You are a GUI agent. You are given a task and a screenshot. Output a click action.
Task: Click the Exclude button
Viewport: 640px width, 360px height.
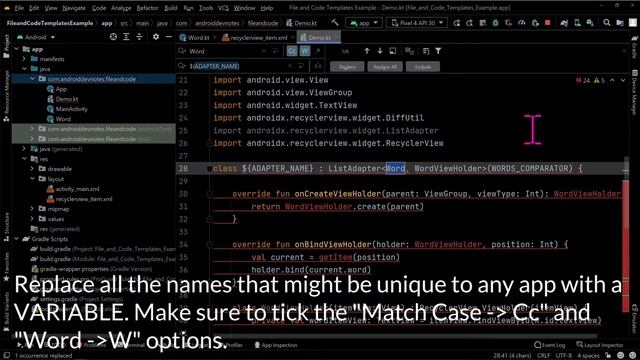[423, 67]
